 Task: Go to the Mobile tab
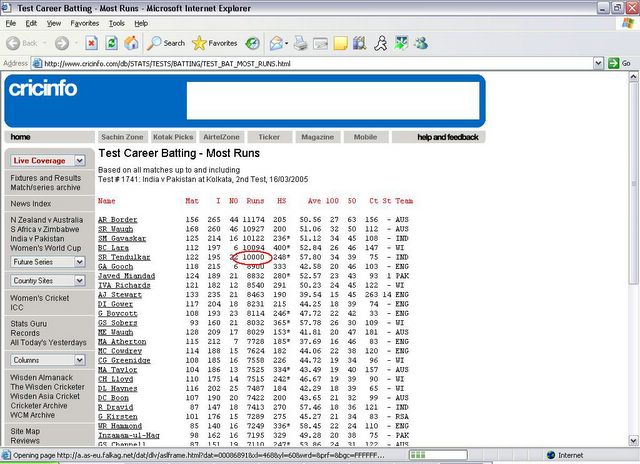click(365, 137)
